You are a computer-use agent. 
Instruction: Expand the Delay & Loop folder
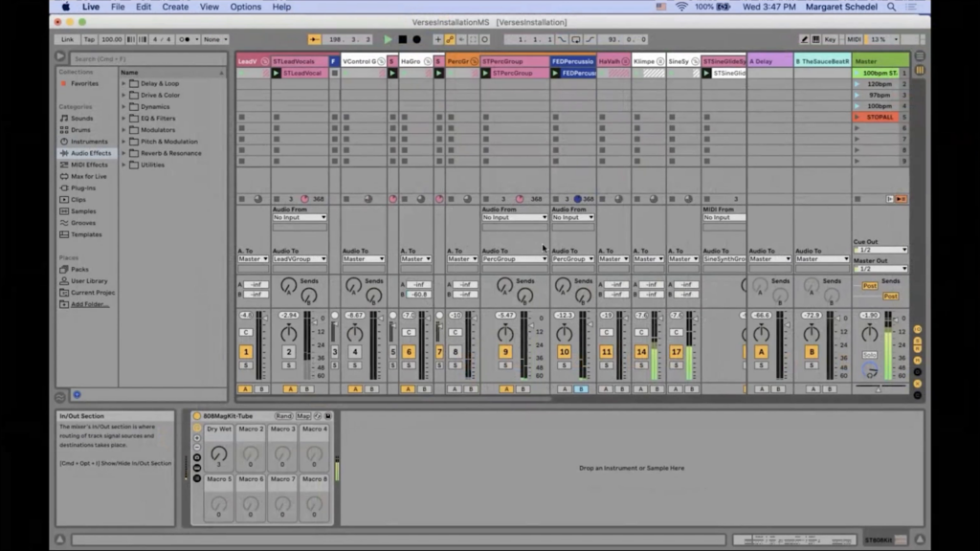(x=123, y=84)
